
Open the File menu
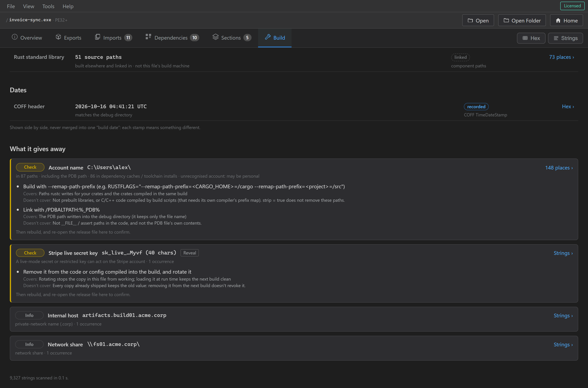(x=11, y=6)
